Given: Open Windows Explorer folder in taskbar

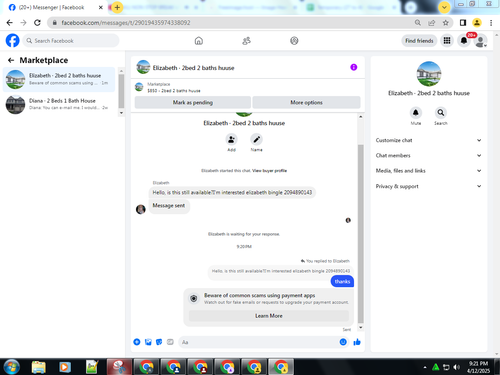Looking at the screenshot, I should (39, 367).
